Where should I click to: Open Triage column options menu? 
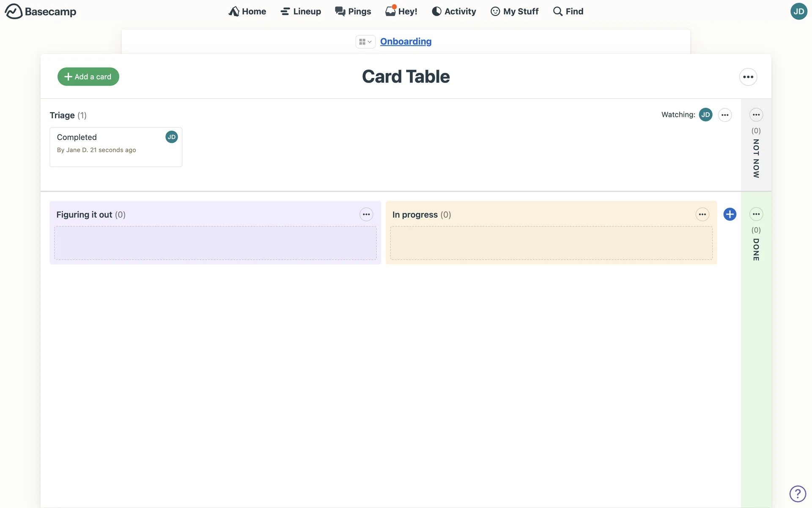click(x=725, y=115)
